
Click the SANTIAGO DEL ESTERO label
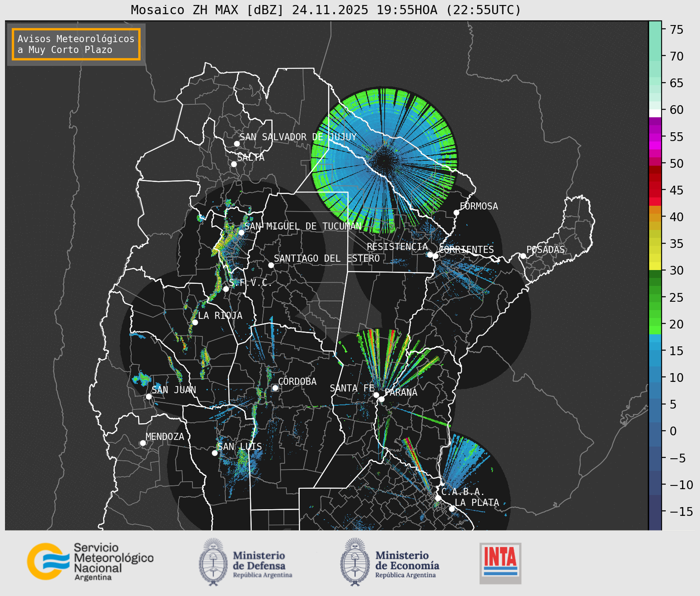[x=327, y=258]
